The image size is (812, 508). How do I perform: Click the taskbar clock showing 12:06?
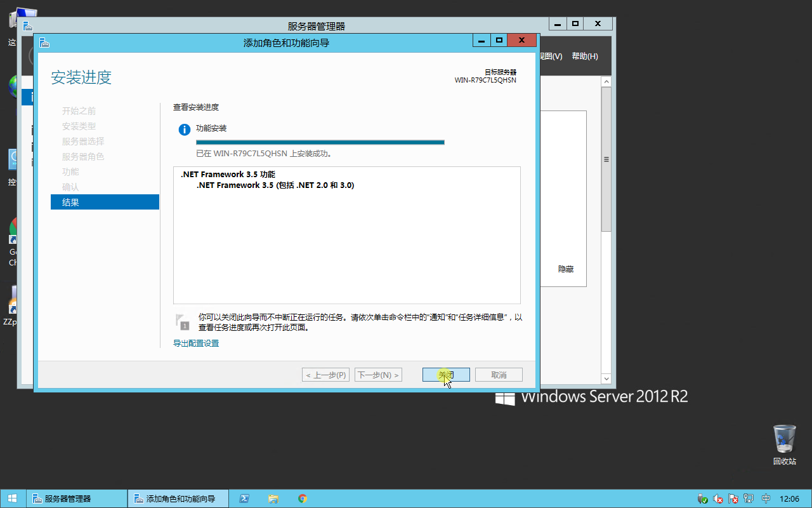pos(789,498)
